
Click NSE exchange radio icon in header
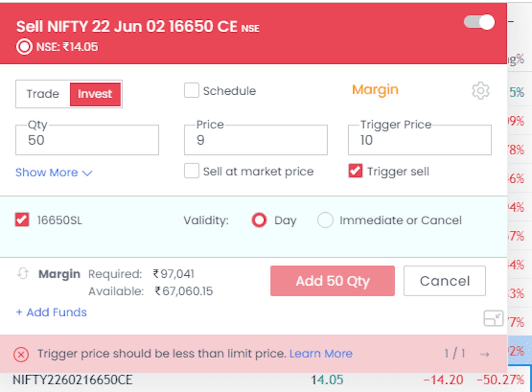pos(24,46)
